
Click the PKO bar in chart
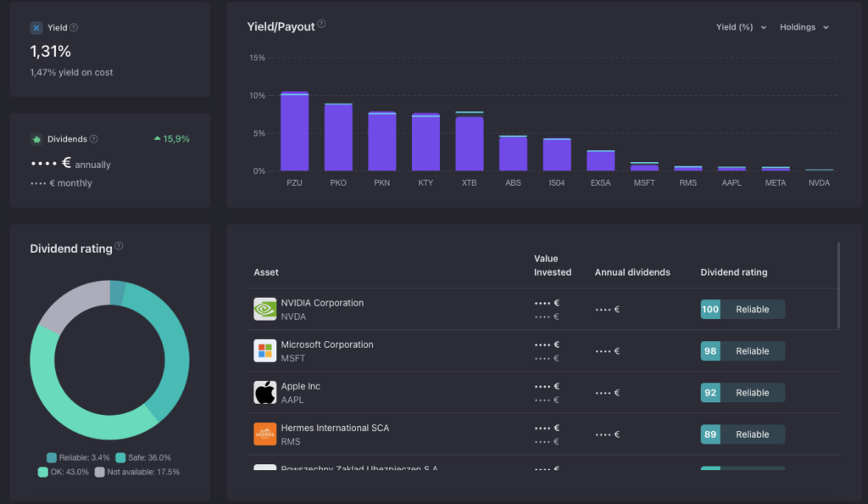click(338, 137)
